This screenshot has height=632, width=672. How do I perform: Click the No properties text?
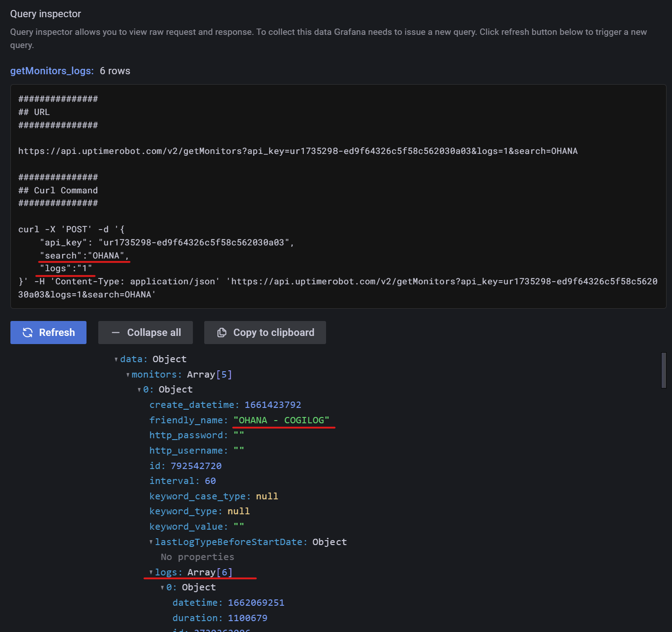pos(197,557)
